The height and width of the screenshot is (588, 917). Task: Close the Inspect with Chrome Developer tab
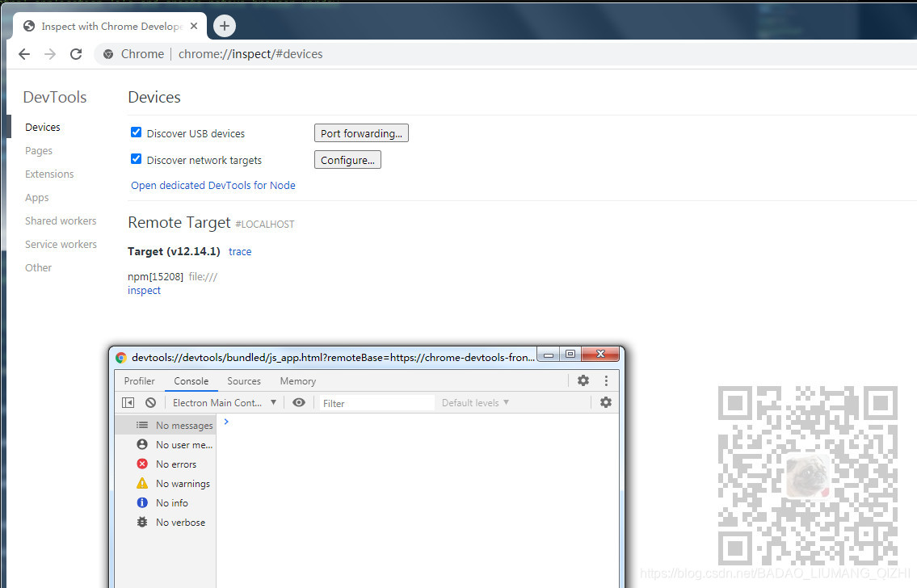[194, 27]
